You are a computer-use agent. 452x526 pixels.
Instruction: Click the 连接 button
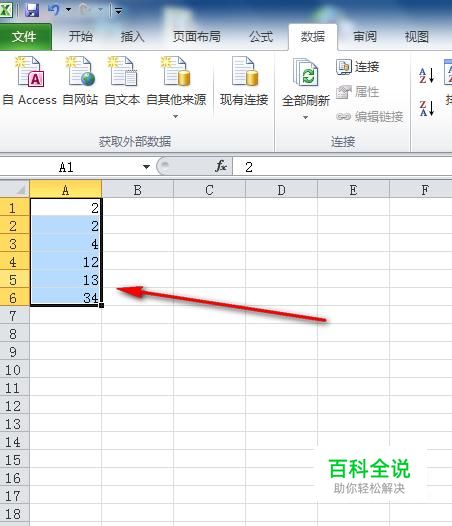coord(358,67)
